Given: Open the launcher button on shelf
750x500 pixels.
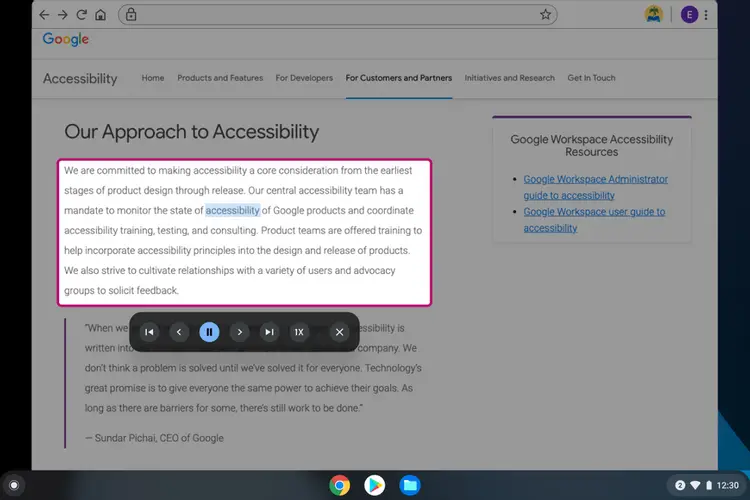Looking at the screenshot, I should click(x=14, y=485).
